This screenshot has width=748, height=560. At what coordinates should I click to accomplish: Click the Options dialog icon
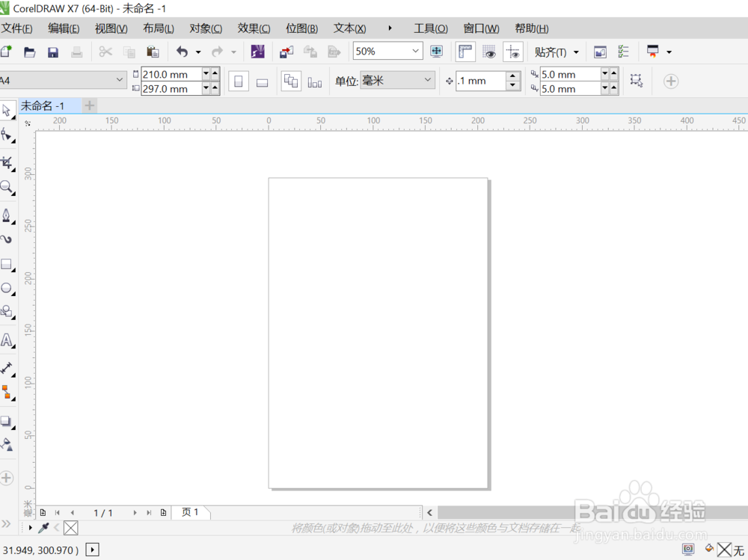624,52
